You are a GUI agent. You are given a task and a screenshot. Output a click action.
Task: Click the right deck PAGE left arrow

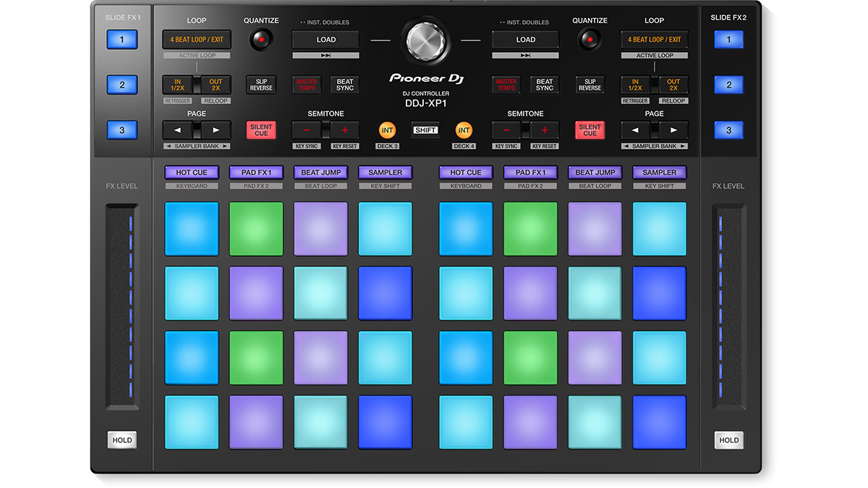click(x=635, y=131)
